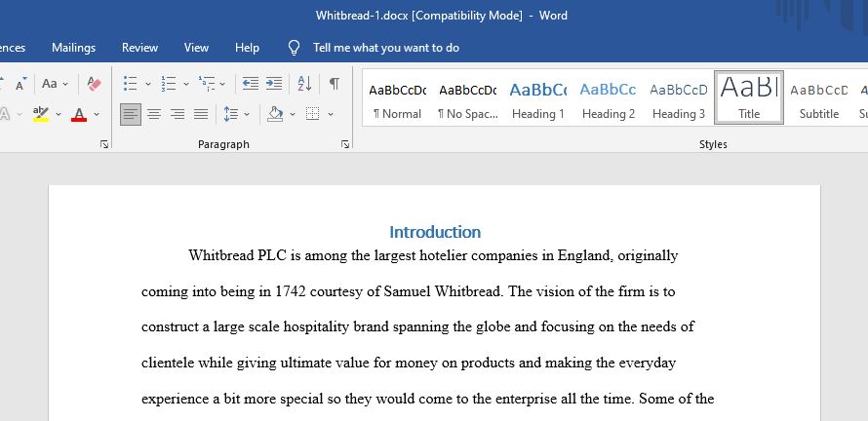Open the Review tab
This screenshot has width=868, height=421.
[x=140, y=48]
